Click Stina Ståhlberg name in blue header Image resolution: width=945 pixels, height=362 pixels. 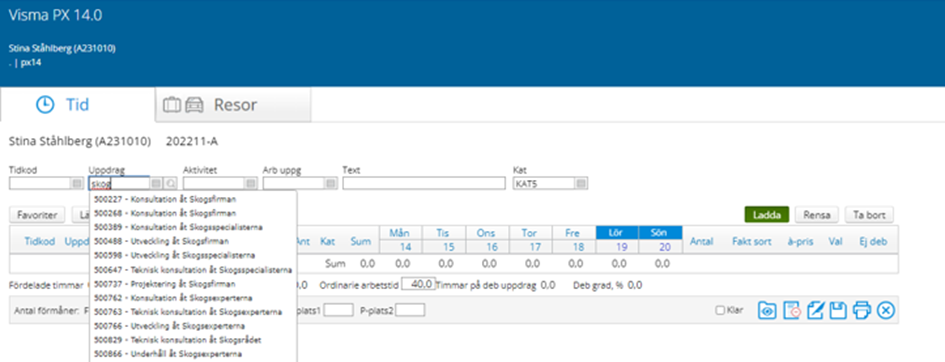click(x=62, y=49)
